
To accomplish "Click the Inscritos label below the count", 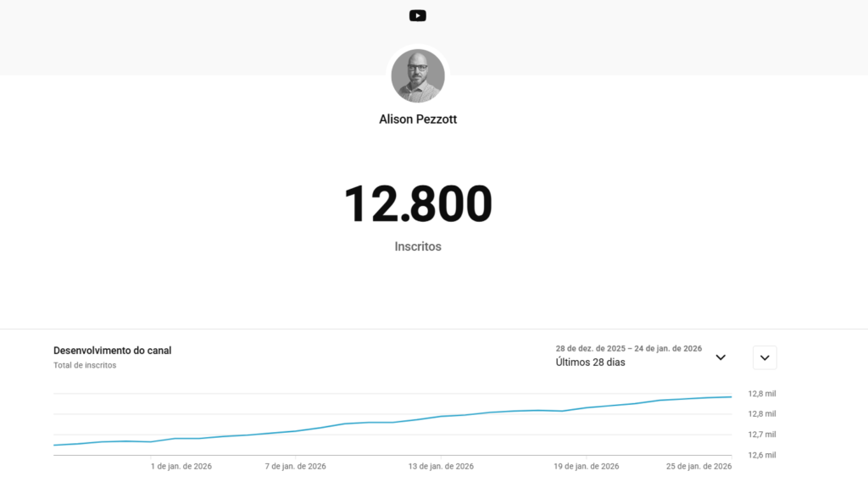I will (x=417, y=247).
